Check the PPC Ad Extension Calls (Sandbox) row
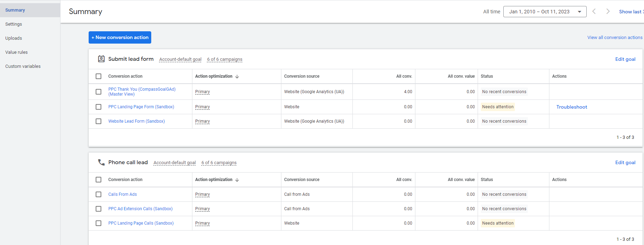644x245 pixels. pos(98,209)
